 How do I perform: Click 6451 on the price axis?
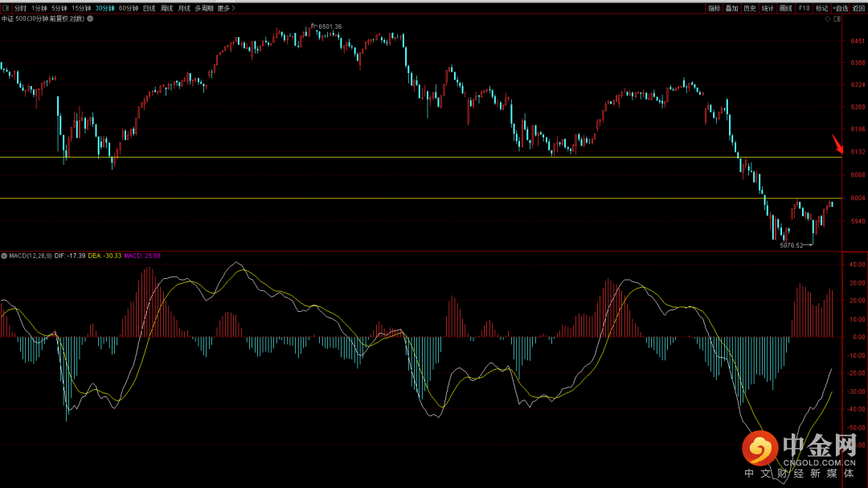(858, 41)
